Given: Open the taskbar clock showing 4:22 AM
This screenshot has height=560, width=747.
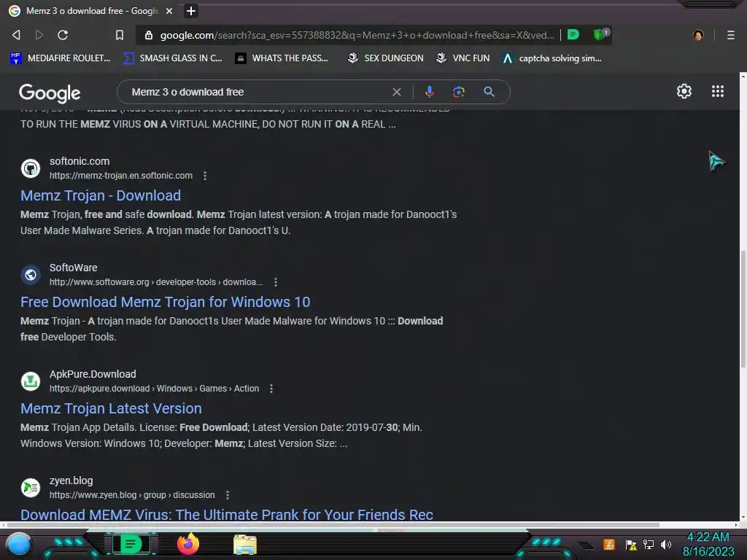Looking at the screenshot, I should tap(708, 544).
